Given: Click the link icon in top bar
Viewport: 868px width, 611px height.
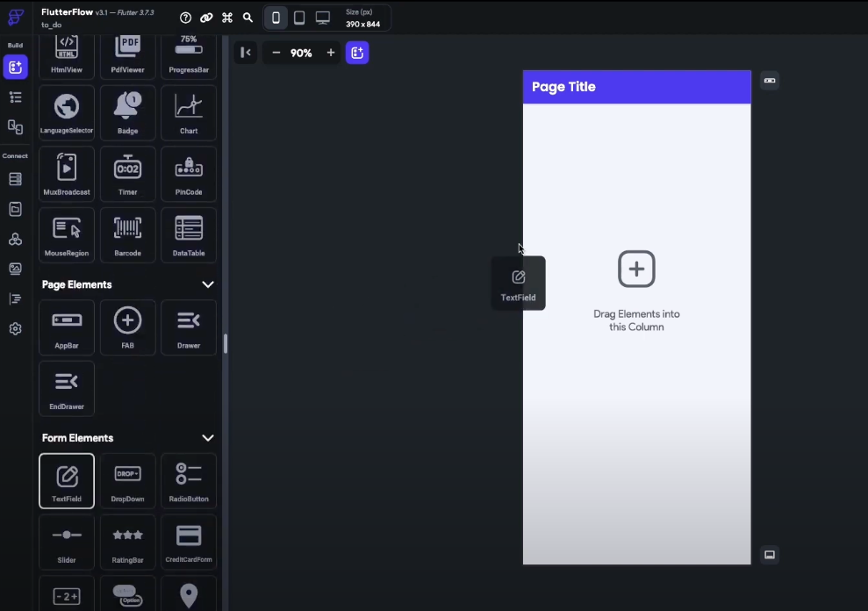Looking at the screenshot, I should point(206,18).
